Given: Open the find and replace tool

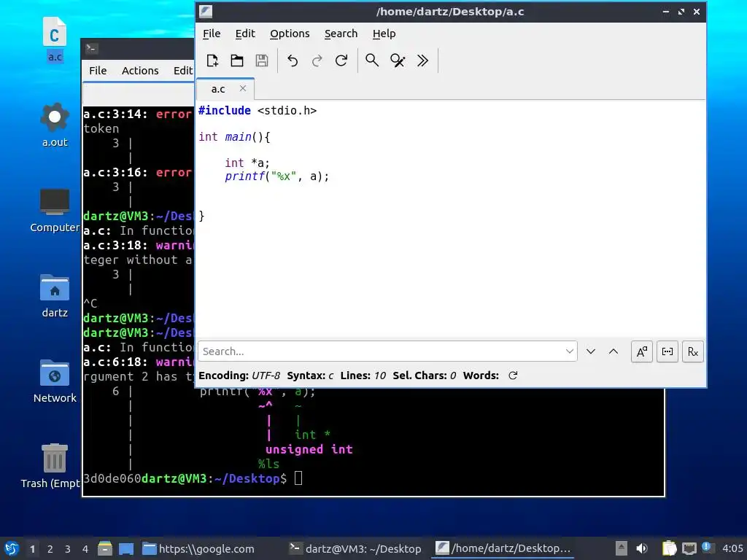Looking at the screenshot, I should (398, 61).
